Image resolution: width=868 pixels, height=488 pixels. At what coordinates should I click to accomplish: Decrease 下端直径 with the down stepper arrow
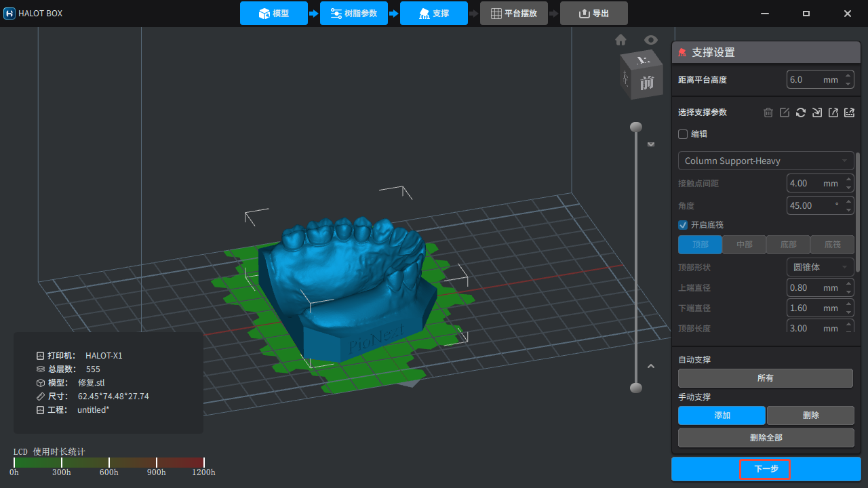[x=848, y=312]
